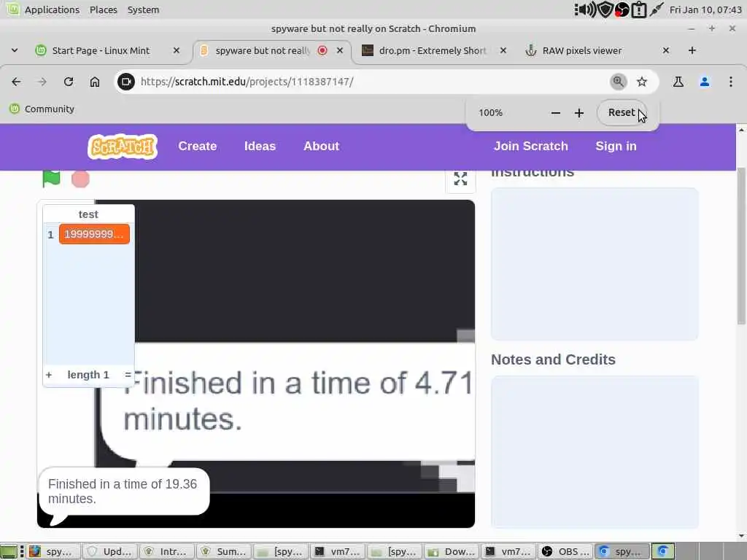This screenshot has width=747, height=560.
Task: Click the page vertical scrollbar
Action: pyautogui.click(x=741, y=246)
